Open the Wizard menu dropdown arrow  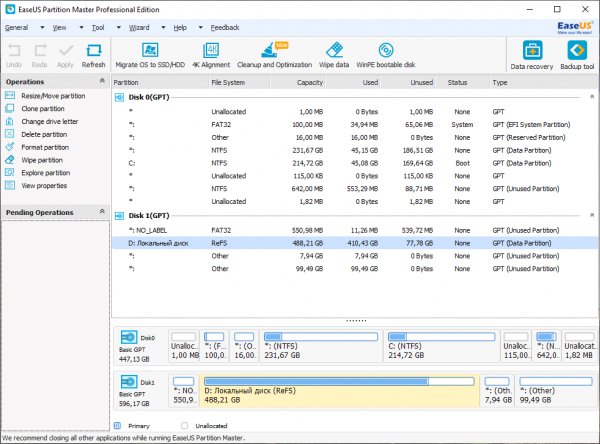[163, 28]
